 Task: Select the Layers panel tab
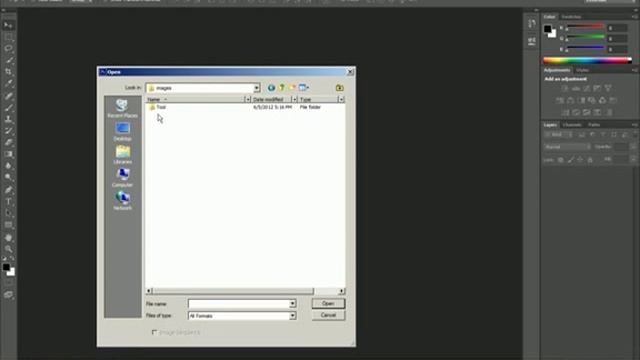(x=550, y=125)
